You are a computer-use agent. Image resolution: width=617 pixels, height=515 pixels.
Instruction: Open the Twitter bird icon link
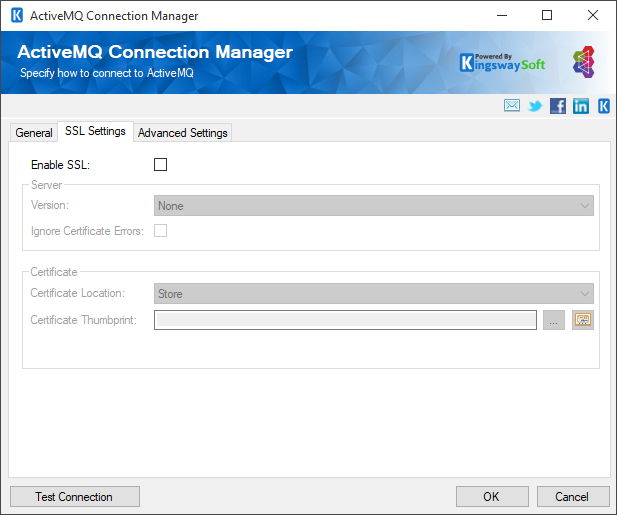click(535, 106)
